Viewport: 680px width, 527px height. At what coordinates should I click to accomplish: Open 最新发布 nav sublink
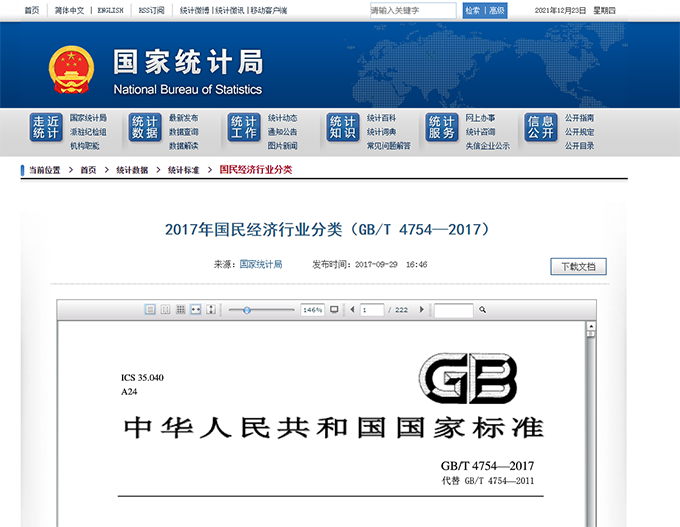tap(183, 118)
